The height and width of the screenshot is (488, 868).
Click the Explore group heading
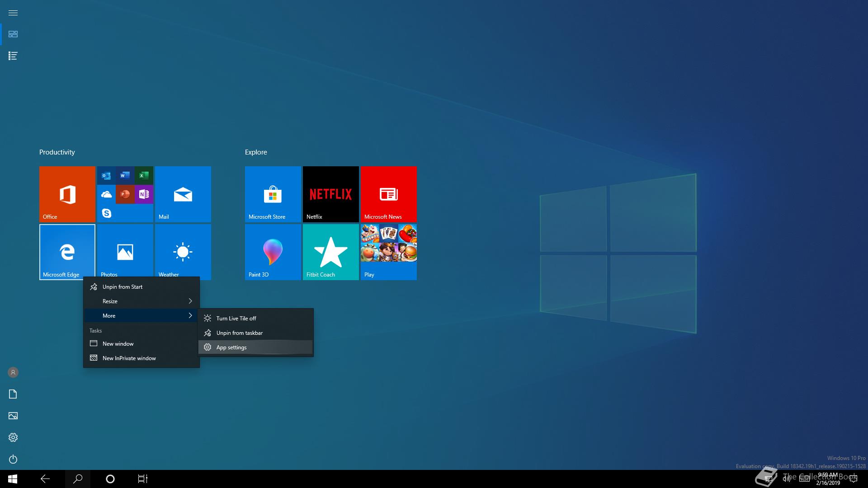256,152
